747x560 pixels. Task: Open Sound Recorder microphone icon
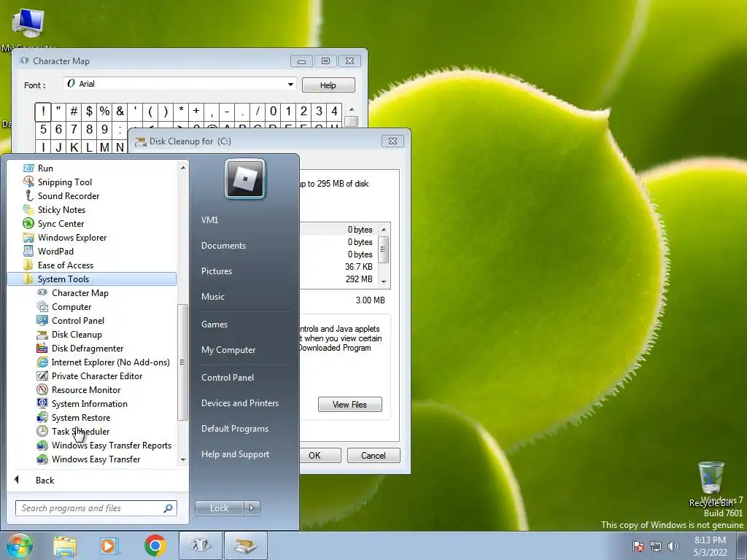coord(28,195)
